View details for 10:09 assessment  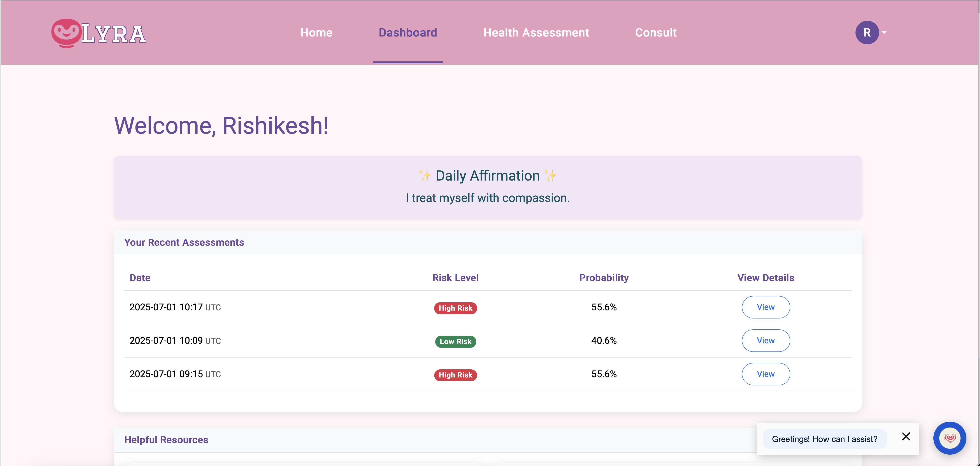click(x=766, y=341)
